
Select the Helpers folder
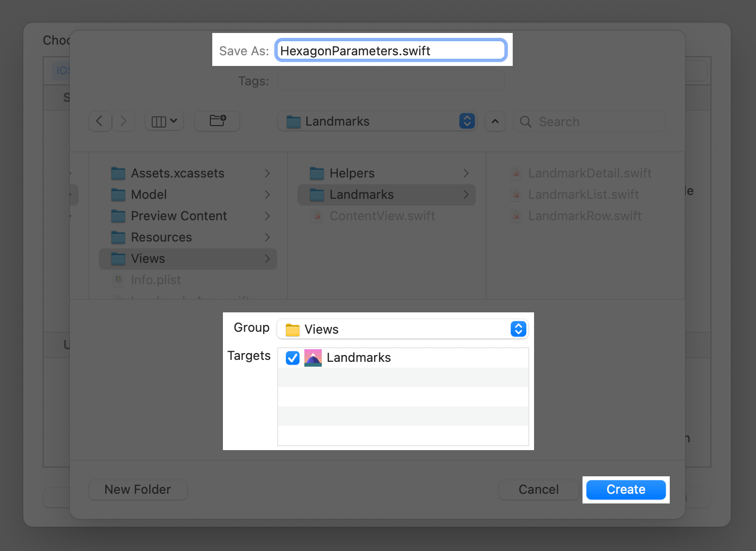click(x=352, y=173)
